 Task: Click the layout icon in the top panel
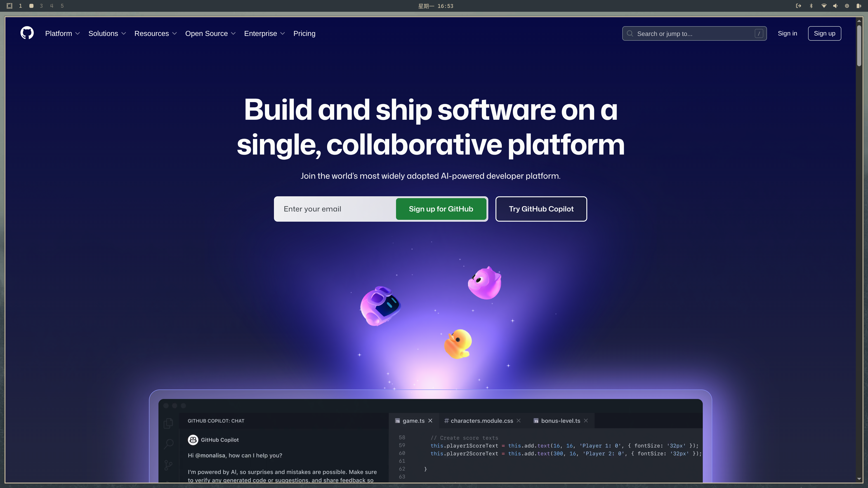tap(9, 6)
